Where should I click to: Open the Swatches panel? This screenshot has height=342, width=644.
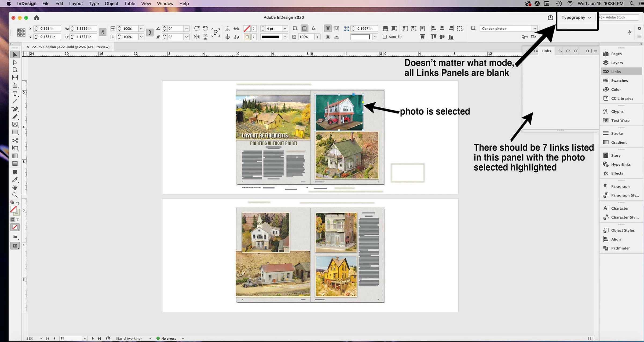(x=619, y=81)
